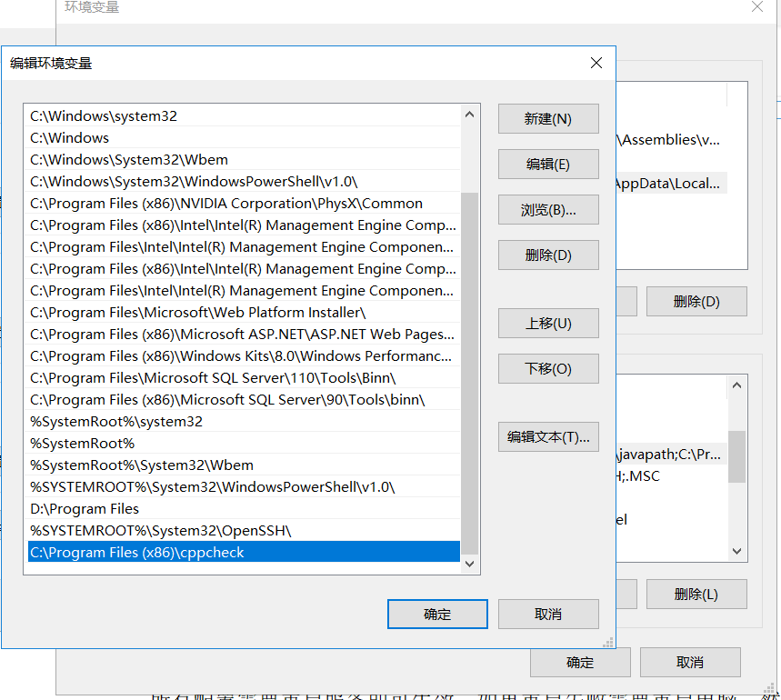This screenshot has height=700, width=781.
Task: Select the \Assemblies\v... user variable row
Action: [x=671, y=140]
